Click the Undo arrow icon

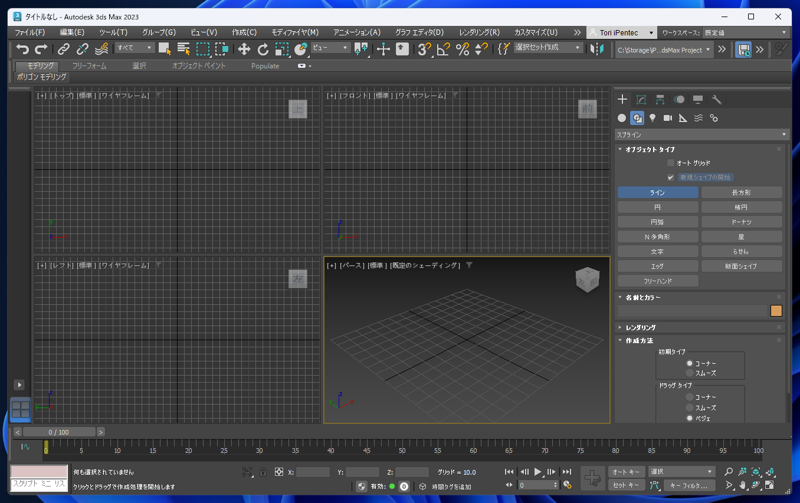(x=22, y=49)
